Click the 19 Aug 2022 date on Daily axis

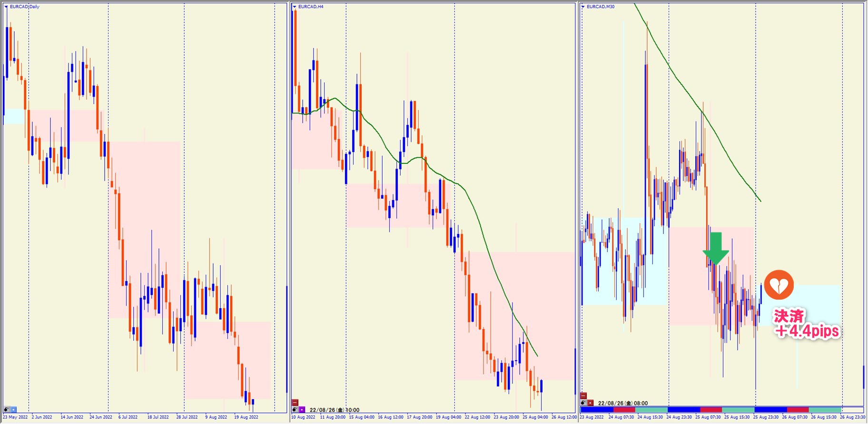246,417
